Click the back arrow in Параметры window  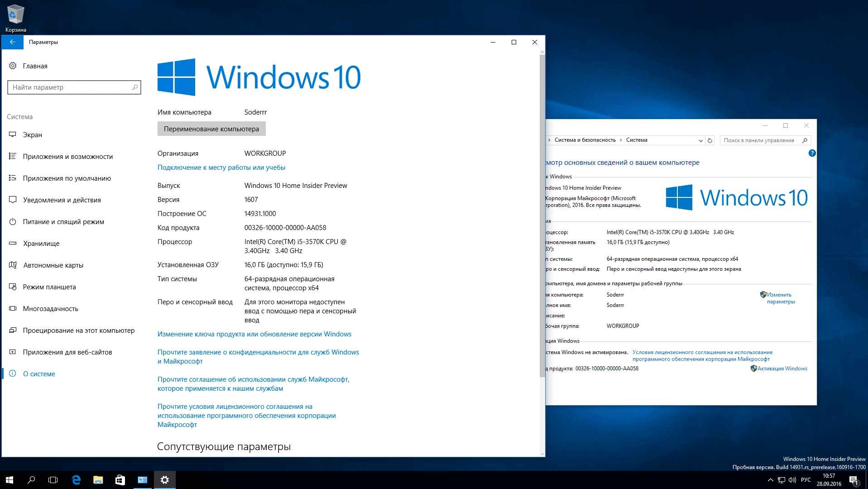tap(13, 42)
